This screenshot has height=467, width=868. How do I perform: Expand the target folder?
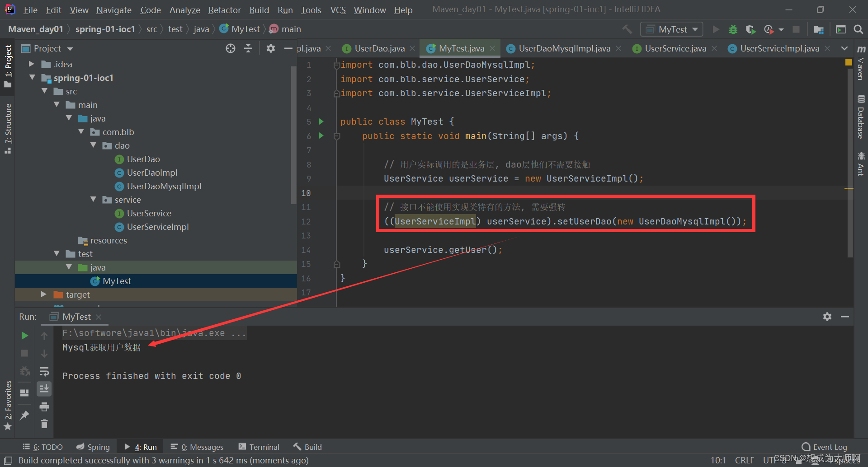point(44,294)
